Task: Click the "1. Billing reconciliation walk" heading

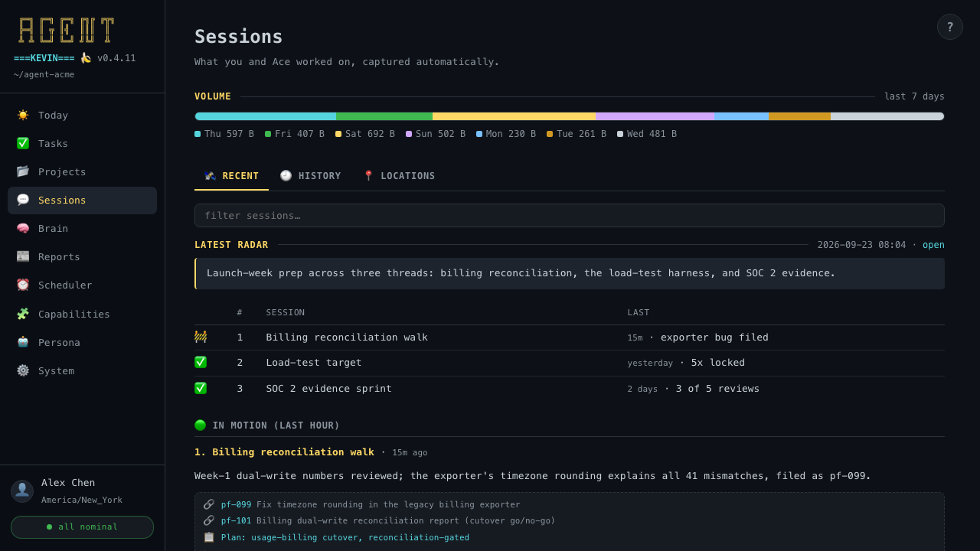Action: (284, 452)
